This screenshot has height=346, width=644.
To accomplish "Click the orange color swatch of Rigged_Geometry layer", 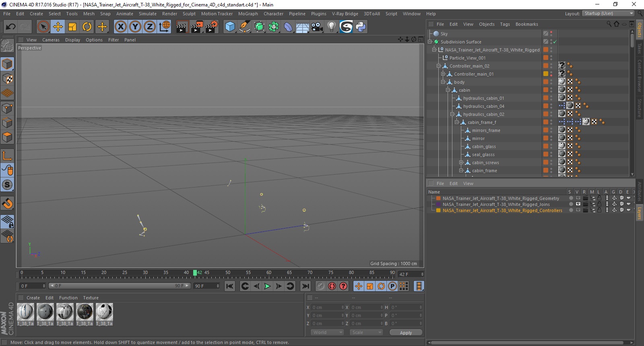I will click(438, 198).
